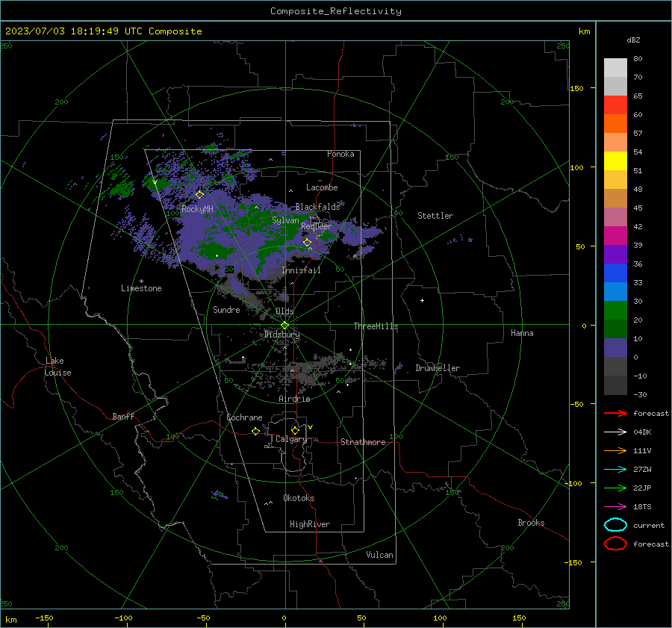Click the Lake Louise label
The width and height of the screenshot is (672, 628).
click(57, 367)
